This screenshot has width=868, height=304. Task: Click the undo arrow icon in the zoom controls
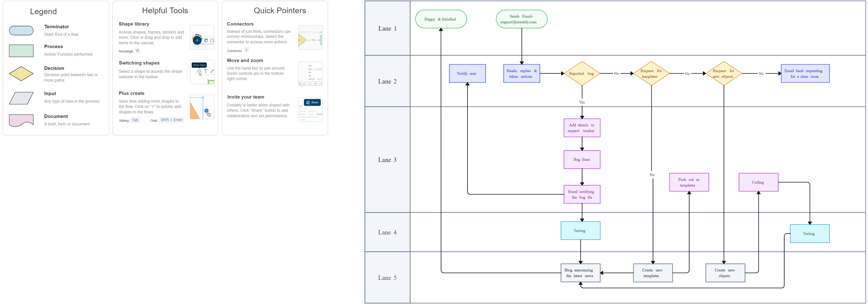point(306,83)
